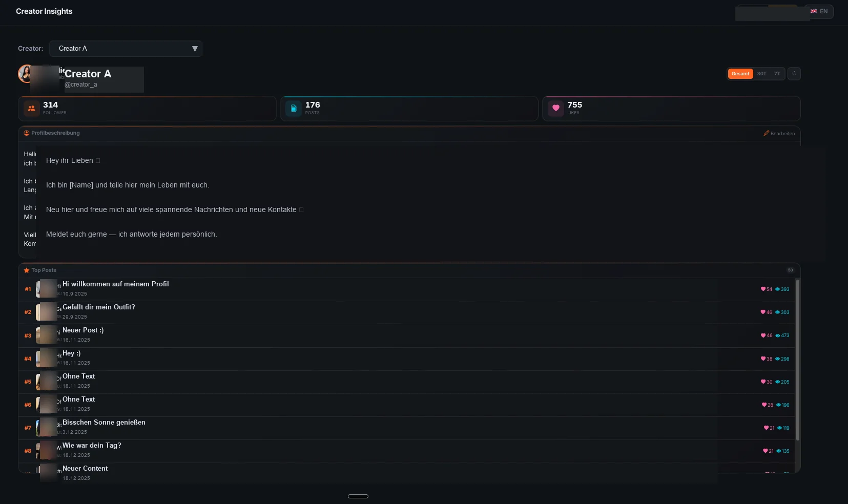Viewport: 848px width, 504px height.
Task: Click the Likes heart icon
Action: pos(556,108)
